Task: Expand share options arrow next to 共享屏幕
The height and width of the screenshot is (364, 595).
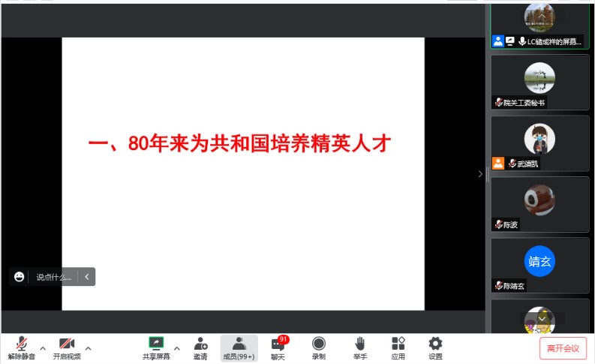Action: pyautogui.click(x=177, y=348)
